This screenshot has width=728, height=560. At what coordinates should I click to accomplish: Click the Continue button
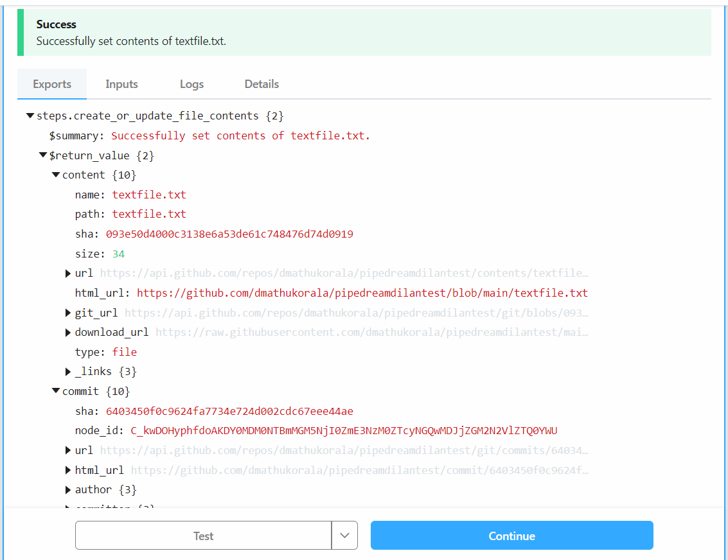pos(511,535)
